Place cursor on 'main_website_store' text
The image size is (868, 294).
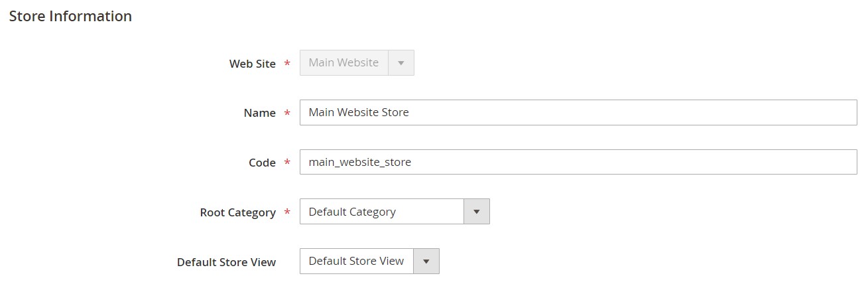point(360,162)
